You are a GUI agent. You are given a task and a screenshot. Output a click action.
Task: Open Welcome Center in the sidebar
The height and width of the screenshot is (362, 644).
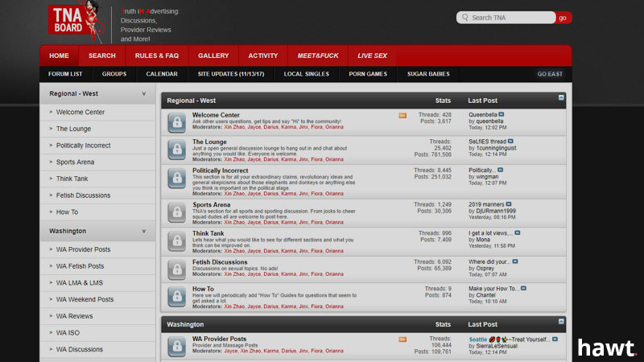click(x=80, y=112)
